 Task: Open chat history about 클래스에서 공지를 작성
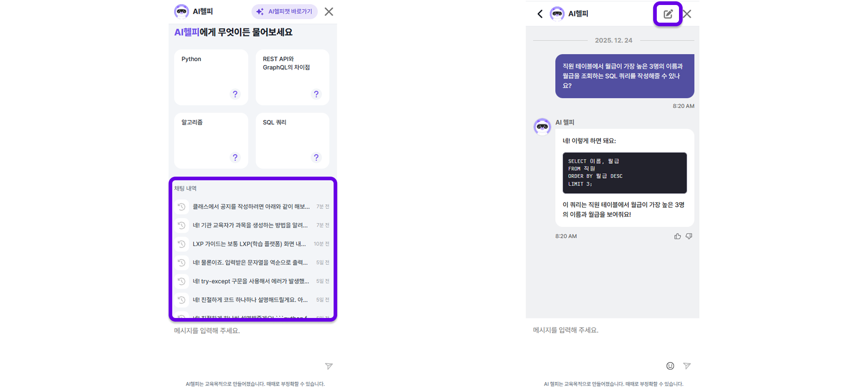pyautogui.click(x=251, y=207)
